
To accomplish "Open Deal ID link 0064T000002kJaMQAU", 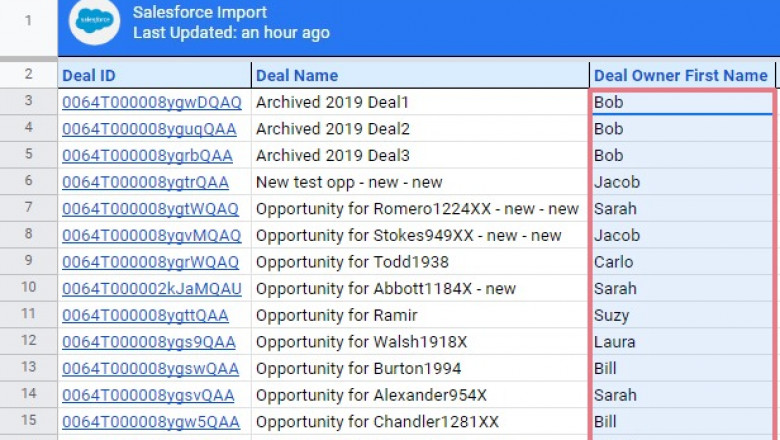I will tap(152, 289).
